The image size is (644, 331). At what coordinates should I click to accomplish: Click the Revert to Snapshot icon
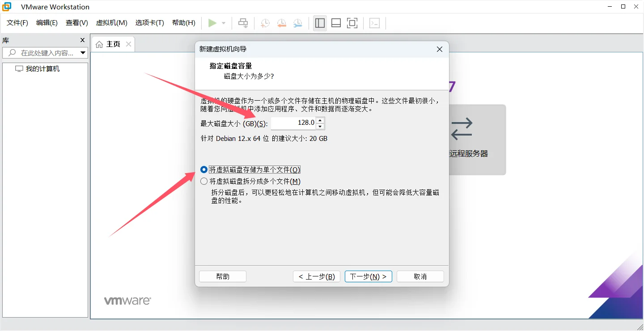click(x=281, y=23)
